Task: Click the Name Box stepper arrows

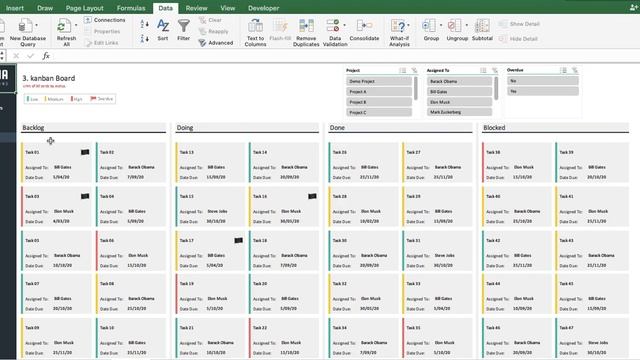Action: click(2, 56)
